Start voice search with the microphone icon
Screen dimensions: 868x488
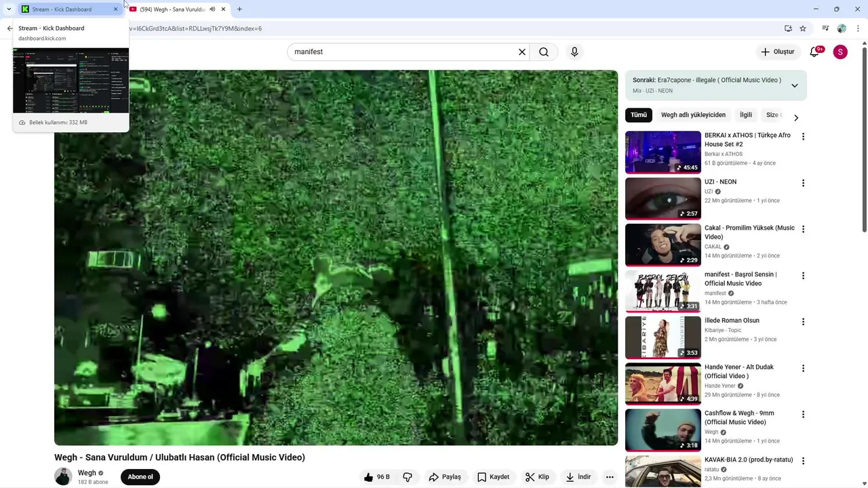[574, 52]
